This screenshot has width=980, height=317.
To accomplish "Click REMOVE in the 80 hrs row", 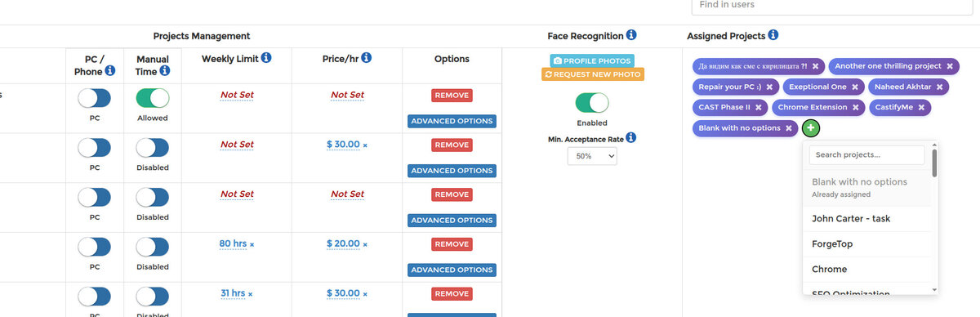I will pos(452,244).
